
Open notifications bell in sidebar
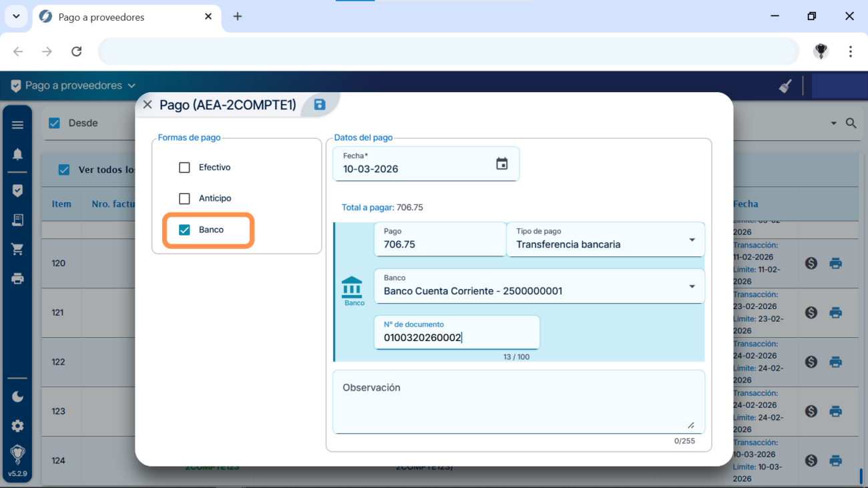tap(18, 155)
